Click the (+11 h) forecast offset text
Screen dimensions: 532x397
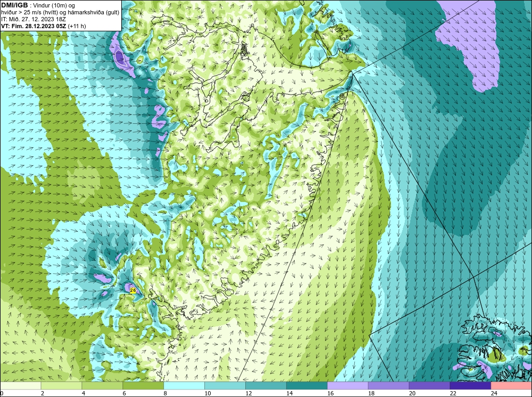(77, 26)
